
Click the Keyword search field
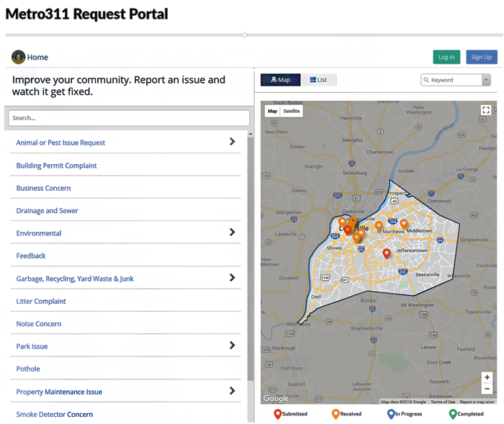point(451,80)
